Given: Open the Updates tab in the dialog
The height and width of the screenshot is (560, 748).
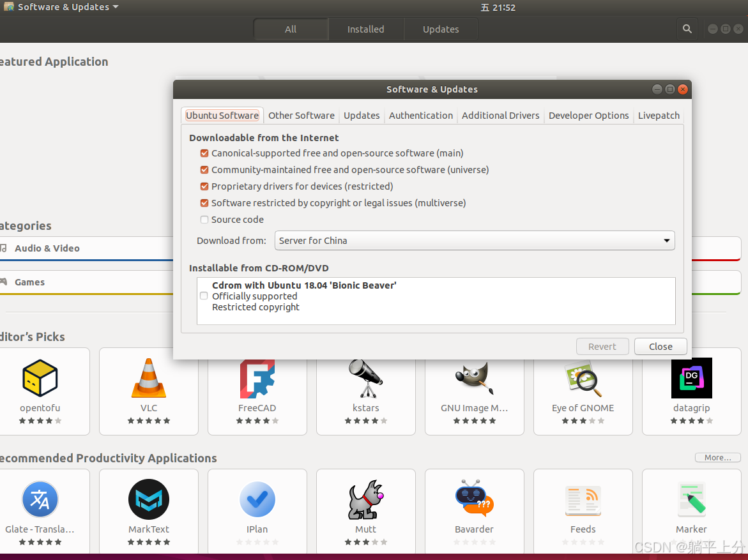Looking at the screenshot, I should (362, 116).
